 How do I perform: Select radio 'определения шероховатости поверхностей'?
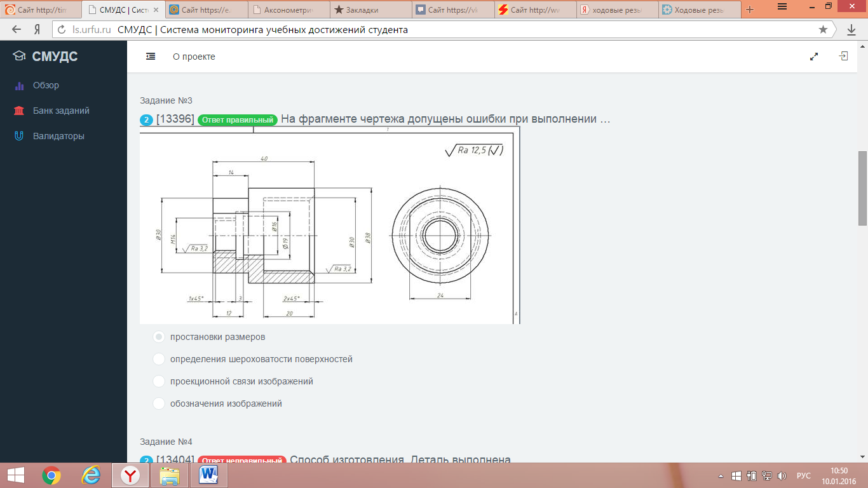(159, 359)
